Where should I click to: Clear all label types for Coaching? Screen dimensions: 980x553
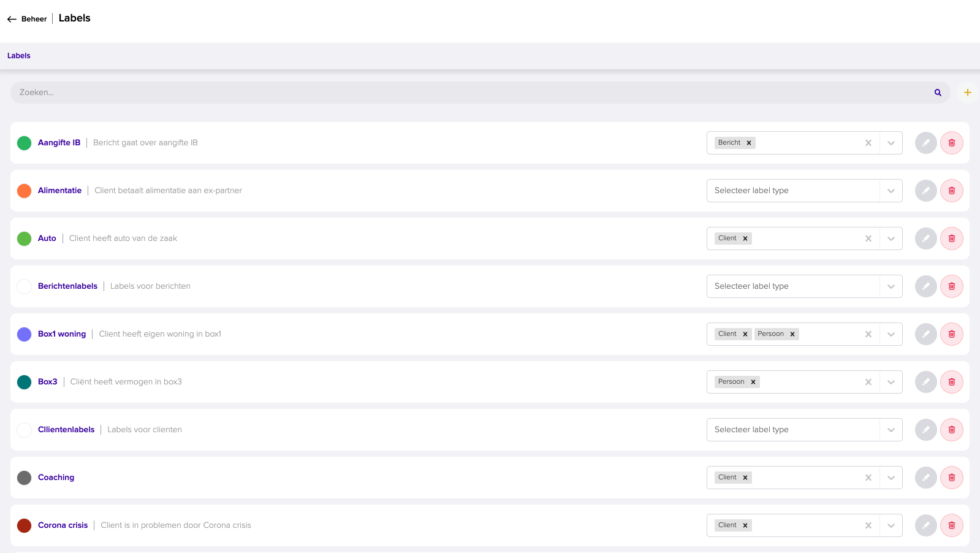[x=868, y=478]
